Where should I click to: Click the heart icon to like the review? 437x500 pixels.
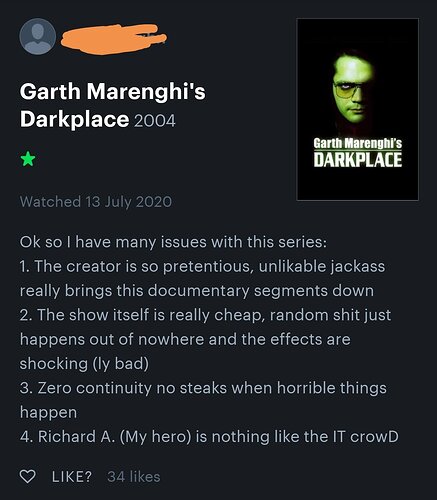coord(27,476)
